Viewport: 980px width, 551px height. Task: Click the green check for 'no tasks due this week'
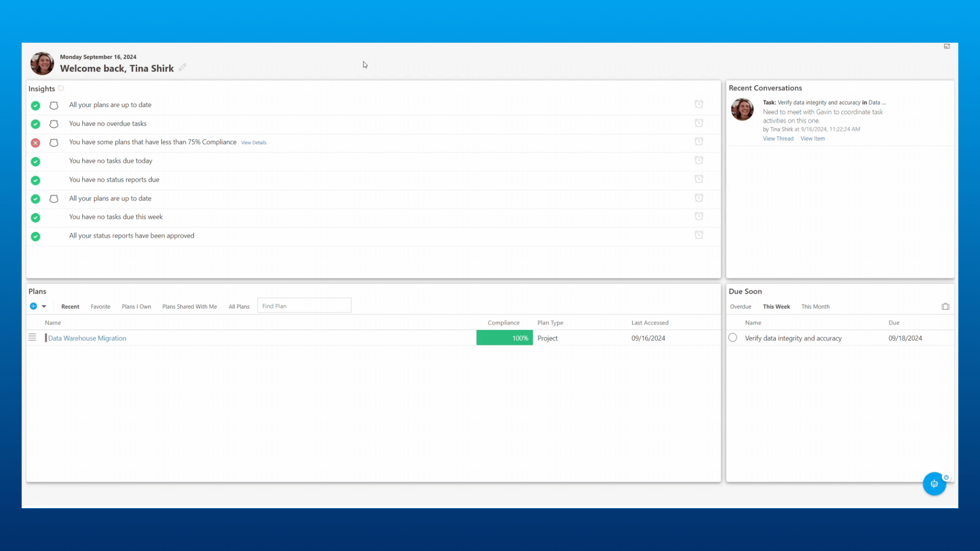(x=35, y=218)
